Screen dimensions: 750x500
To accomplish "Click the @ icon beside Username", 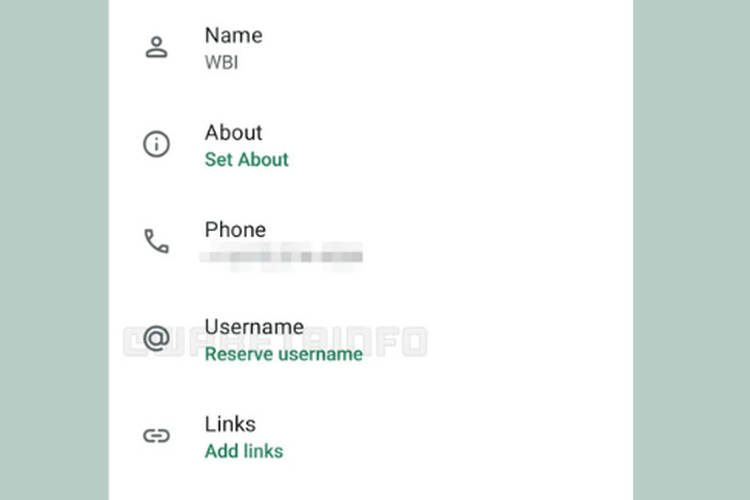I will coord(156,339).
